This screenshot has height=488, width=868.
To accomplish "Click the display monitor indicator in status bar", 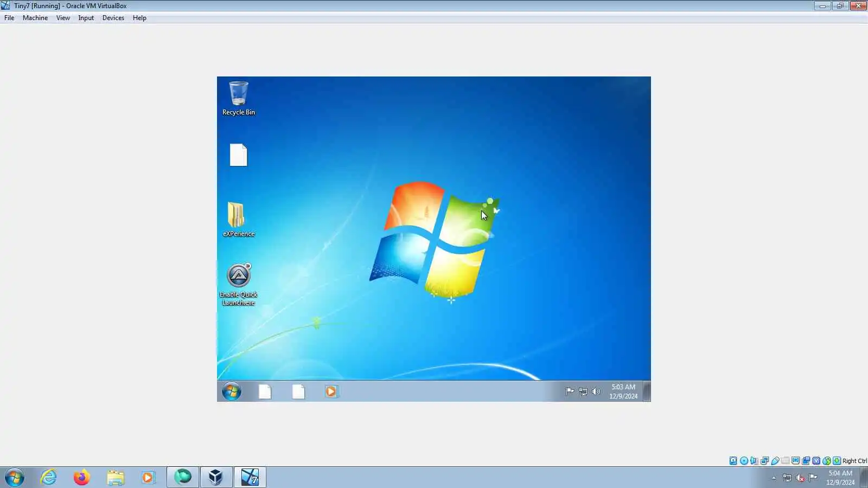I will [x=795, y=461].
